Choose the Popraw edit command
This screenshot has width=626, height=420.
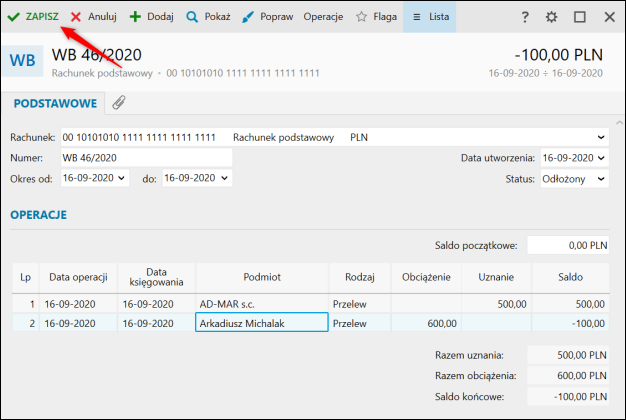point(267,17)
